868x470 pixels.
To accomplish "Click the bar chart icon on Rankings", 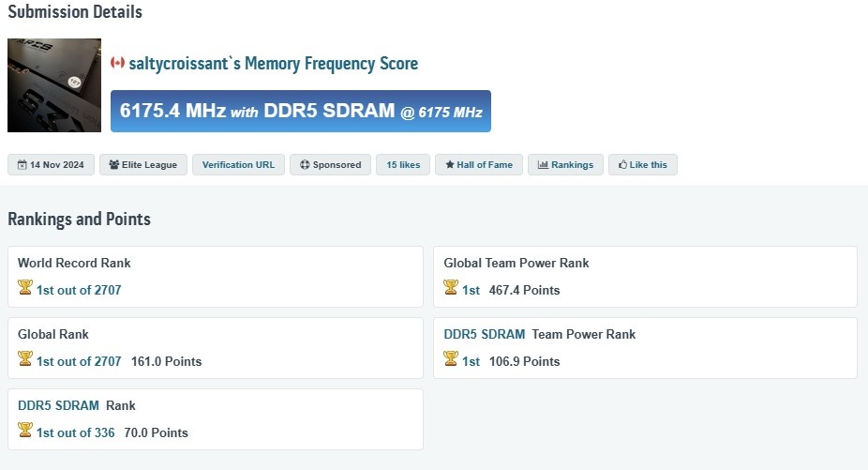I will tap(543, 164).
